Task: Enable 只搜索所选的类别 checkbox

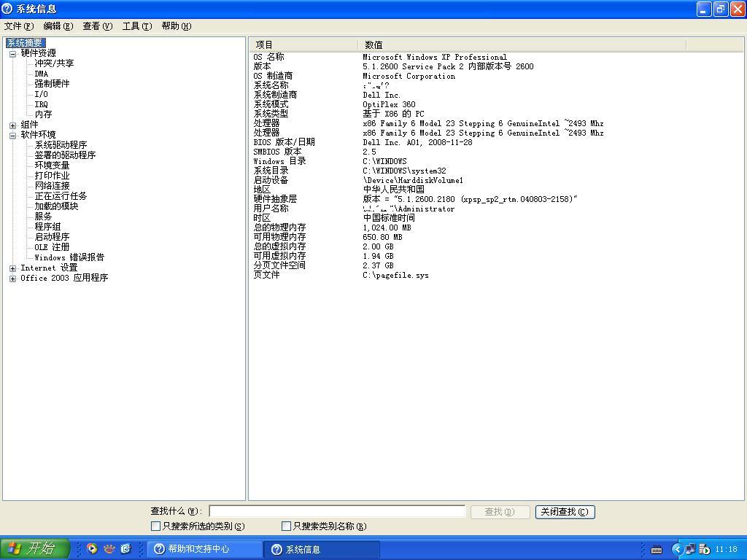Action: (x=155, y=526)
